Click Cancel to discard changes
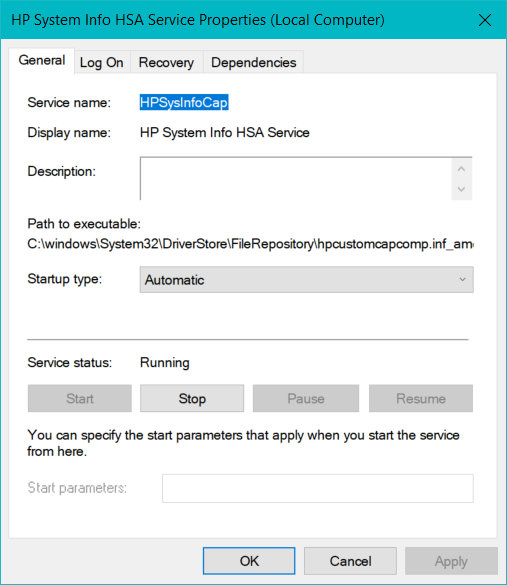Screen dimensions: 507x585 [x=350, y=561]
